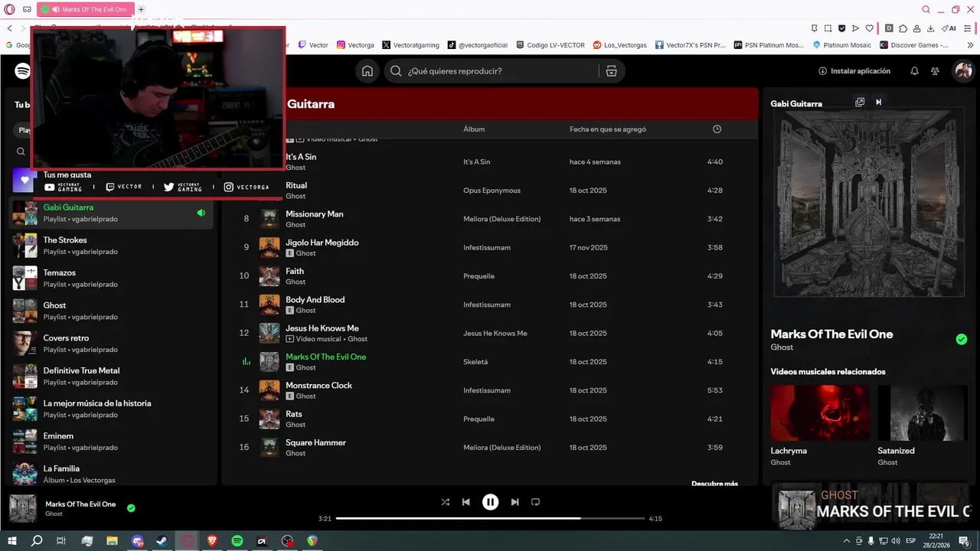Open the PSN Platinum Mos... bookmark
The image size is (980, 551).
pos(769,45)
